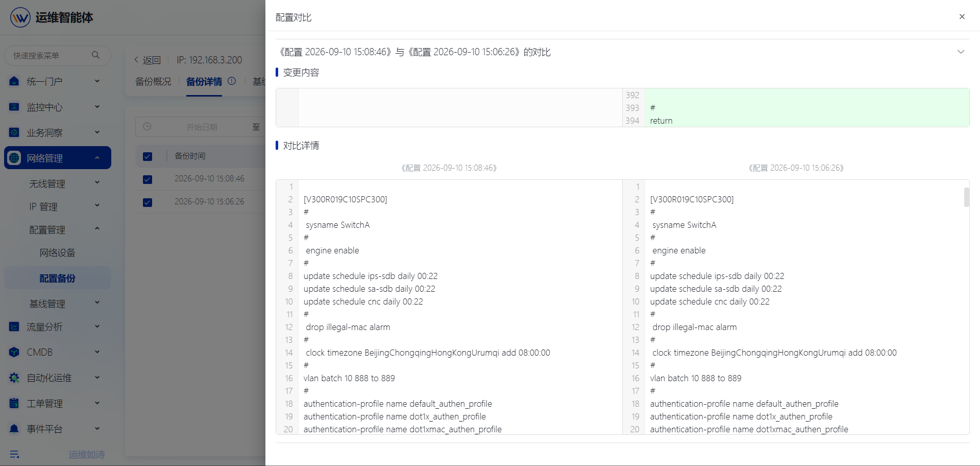Click left column header 《配置 2026-09-10 15:08:46》

coord(449,168)
